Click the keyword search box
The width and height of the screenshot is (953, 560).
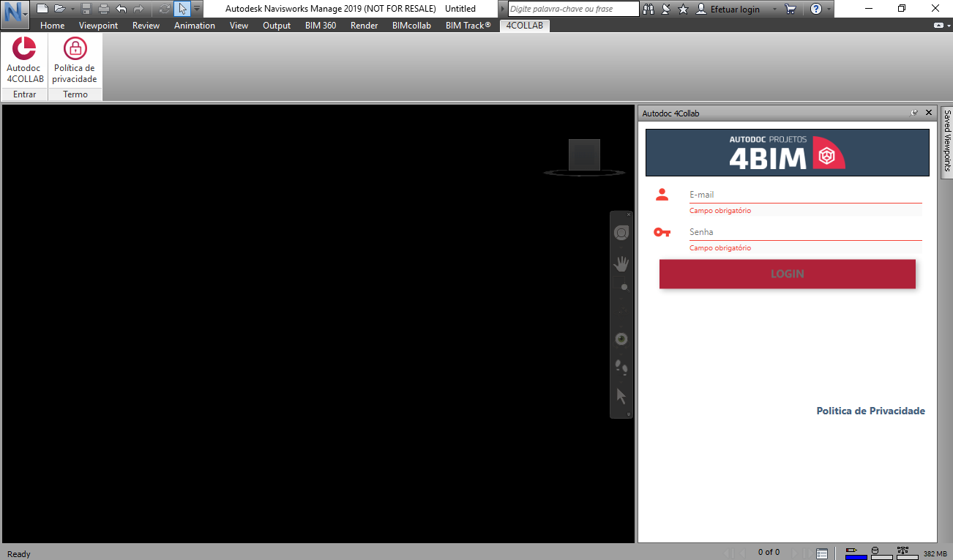click(x=573, y=9)
